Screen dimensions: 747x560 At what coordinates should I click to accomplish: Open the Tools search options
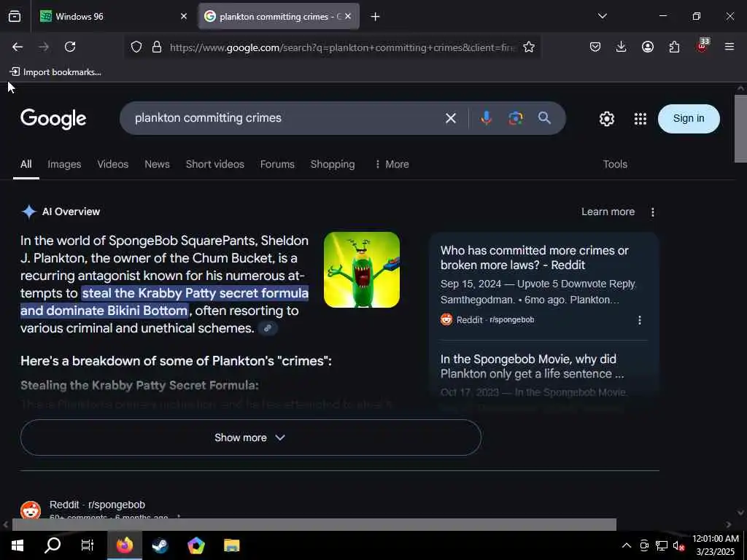point(615,164)
